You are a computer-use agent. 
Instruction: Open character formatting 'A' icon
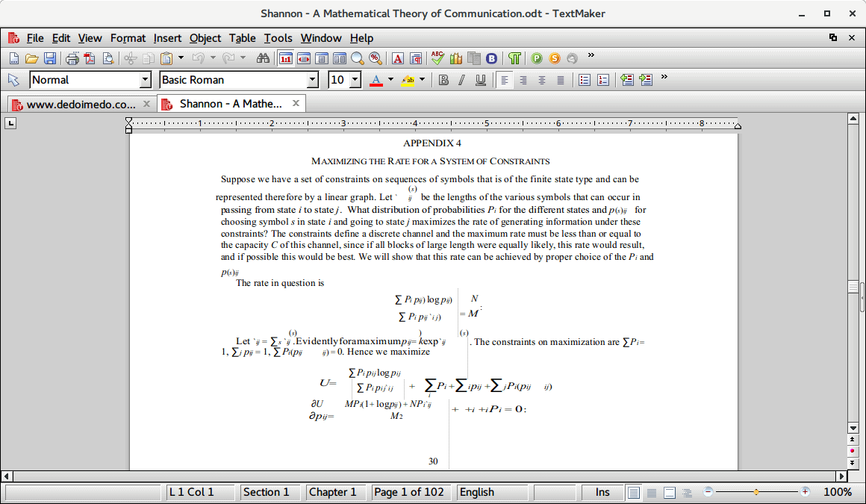398,58
